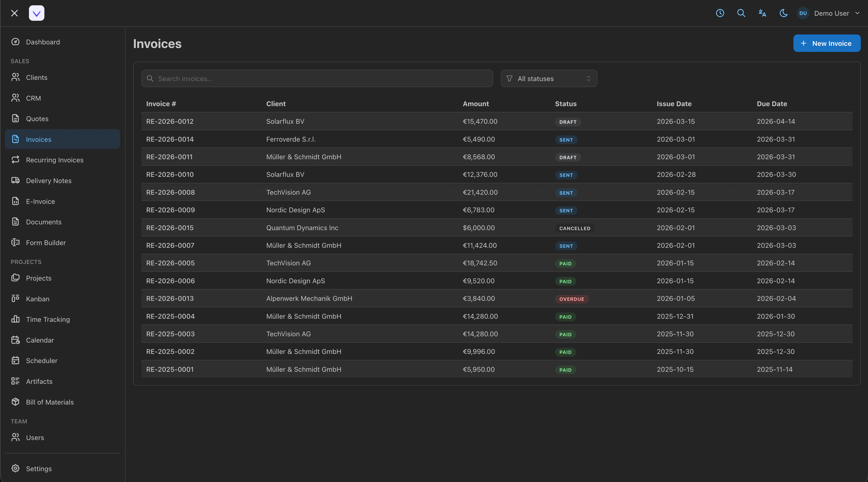Click the Time Tracking chart icon
This screenshot has height=482, width=868.
(x=15, y=319)
